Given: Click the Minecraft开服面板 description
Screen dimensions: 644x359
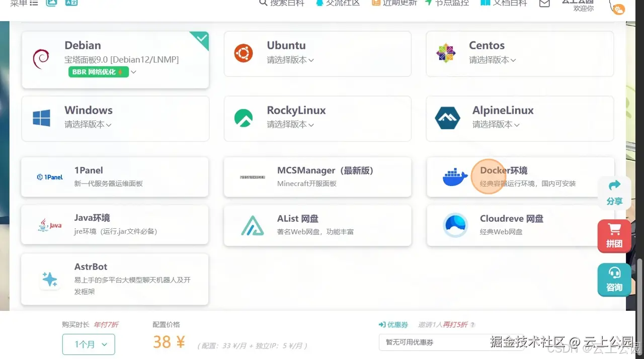Looking at the screenshot, I should (307, 184).
